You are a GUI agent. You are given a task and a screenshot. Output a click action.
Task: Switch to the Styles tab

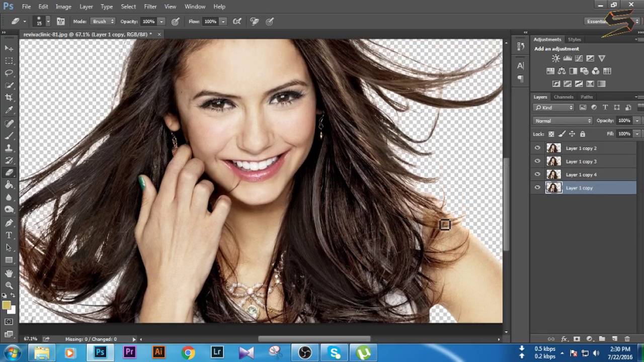tap(575, 39)
